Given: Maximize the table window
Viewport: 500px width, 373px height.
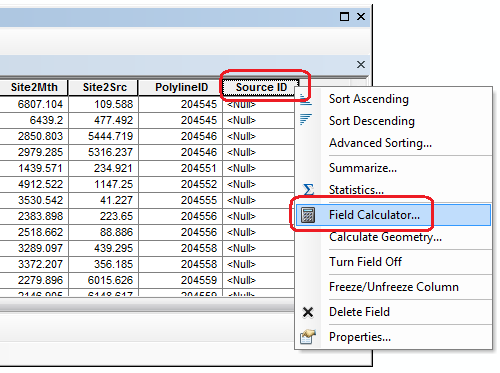Looking at the screenshot, I should click(344, 16).
